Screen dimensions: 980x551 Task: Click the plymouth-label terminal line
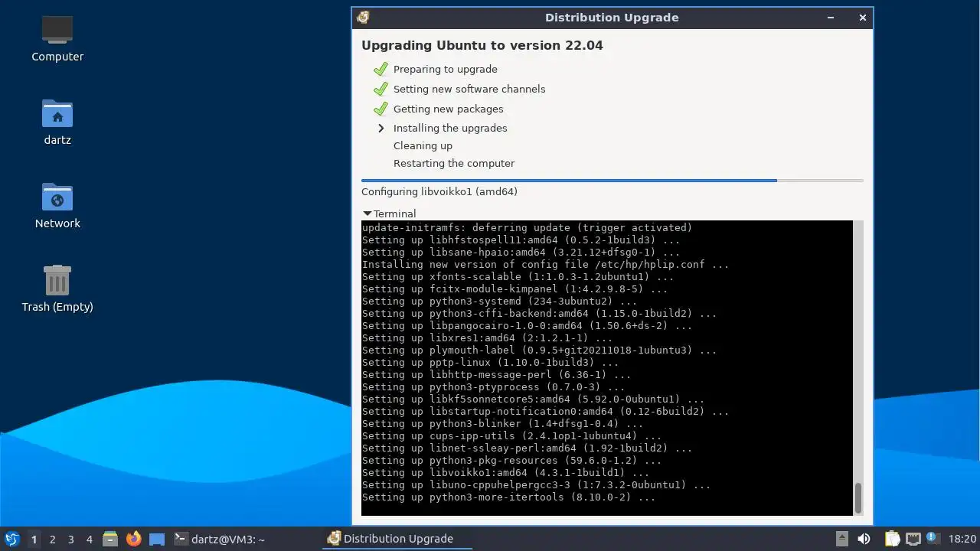pos(539,350)
